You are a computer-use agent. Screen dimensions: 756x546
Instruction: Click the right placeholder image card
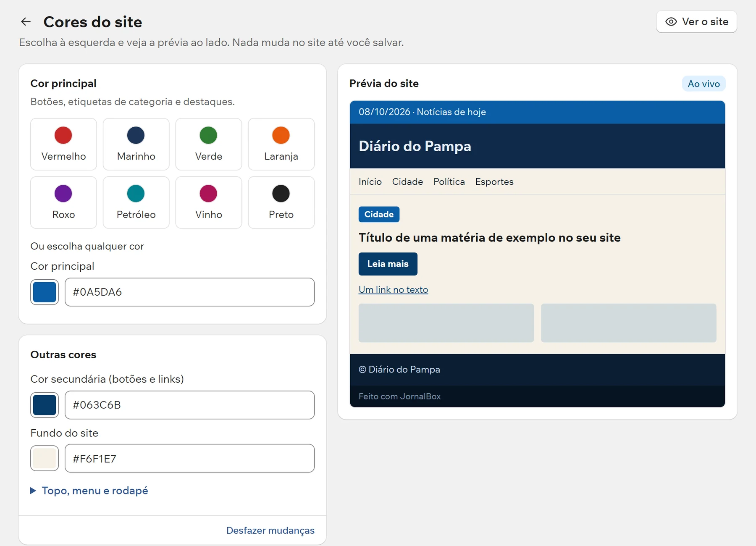(629, 323)
